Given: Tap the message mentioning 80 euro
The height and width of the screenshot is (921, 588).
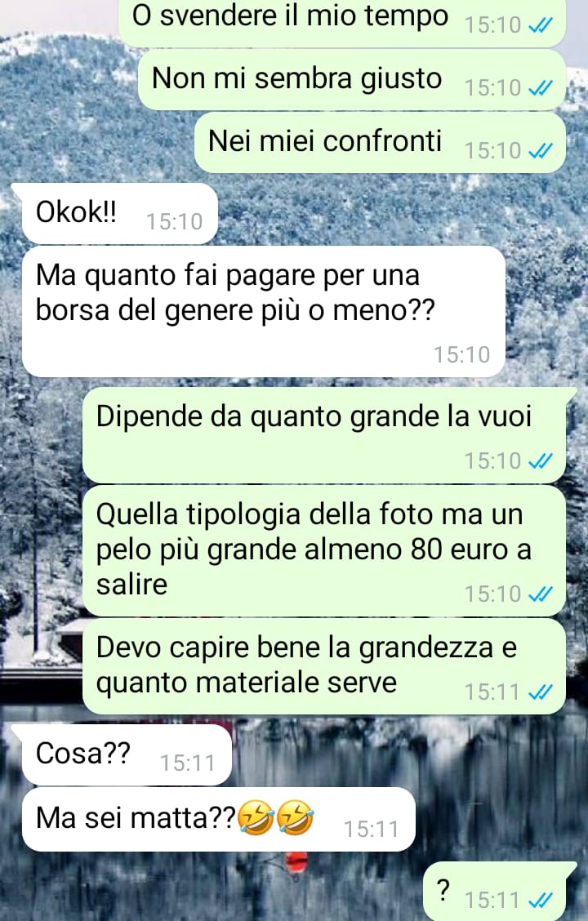Looking at the screenshot, I should pos(323,550).
